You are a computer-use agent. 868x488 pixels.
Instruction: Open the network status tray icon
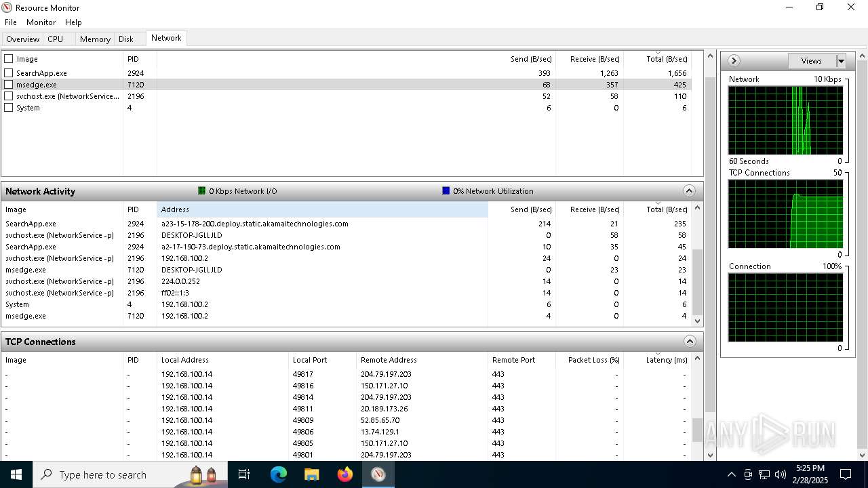tap(764, 474)
